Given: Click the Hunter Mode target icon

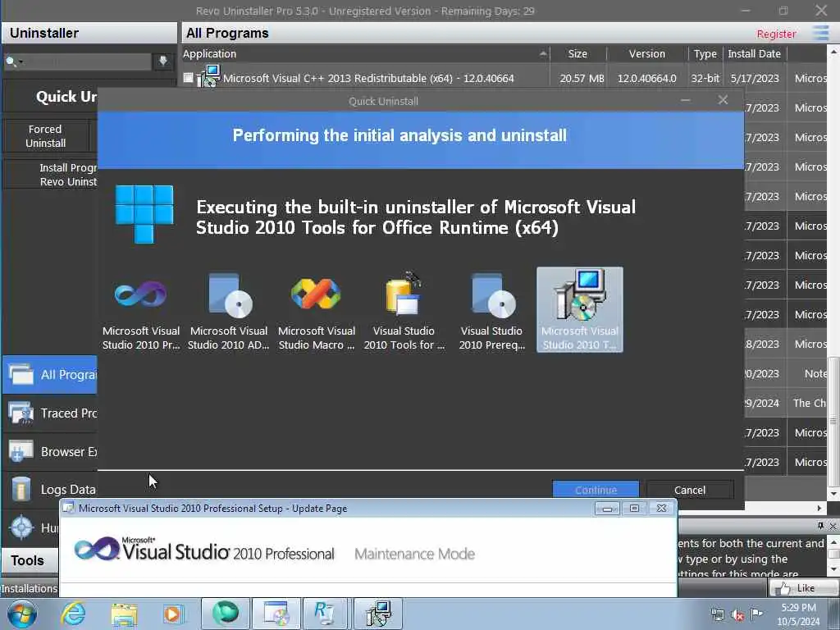Looking at the screenshot, I should pos(22,527).
